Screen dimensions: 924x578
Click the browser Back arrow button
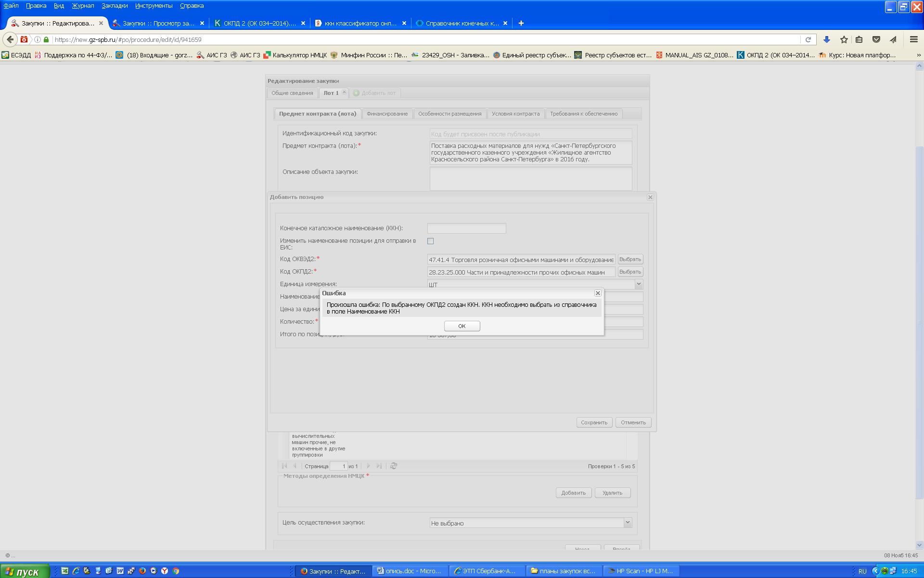(x=10, y=39)
